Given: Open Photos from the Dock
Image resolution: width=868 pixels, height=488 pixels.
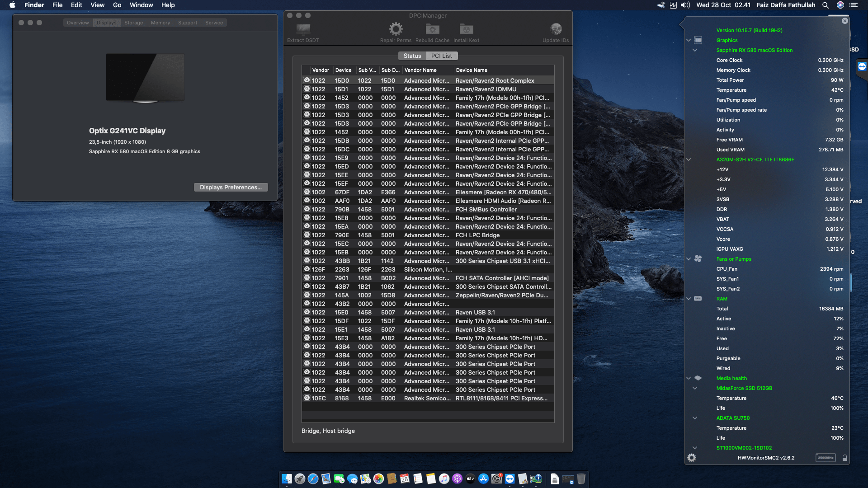Looking at the screenshot, I should click(378, 479).
